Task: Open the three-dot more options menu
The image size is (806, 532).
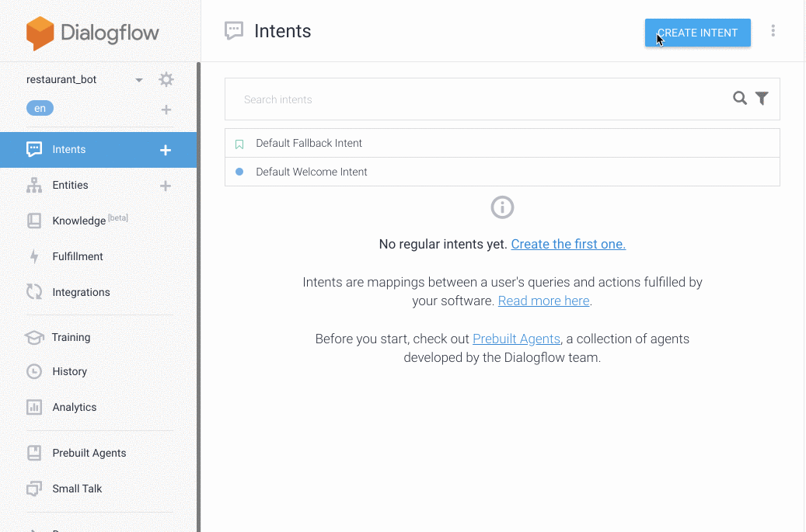Action: click(x=773, y=31)
